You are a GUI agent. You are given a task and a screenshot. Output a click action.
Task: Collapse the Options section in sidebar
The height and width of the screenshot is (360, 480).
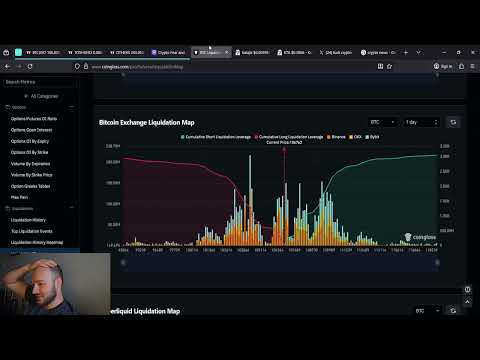click(72, 107)
